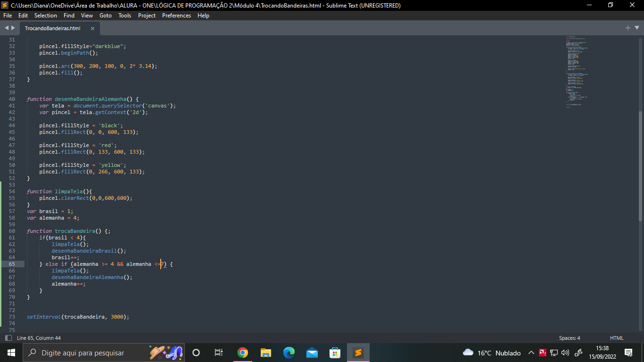
Task: Click 'desenhaBandeiraBrasil();' on line 63
Action: [89, 251]
